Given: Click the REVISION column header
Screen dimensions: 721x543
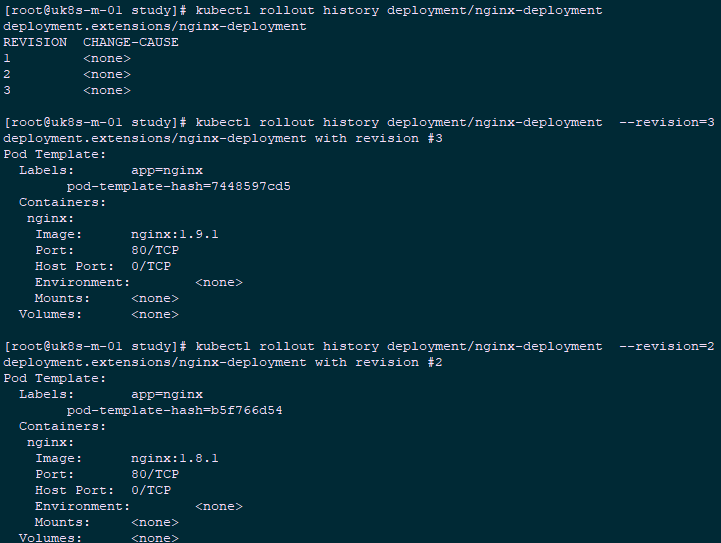Looking at the screenshot, I should click(35, 42).
